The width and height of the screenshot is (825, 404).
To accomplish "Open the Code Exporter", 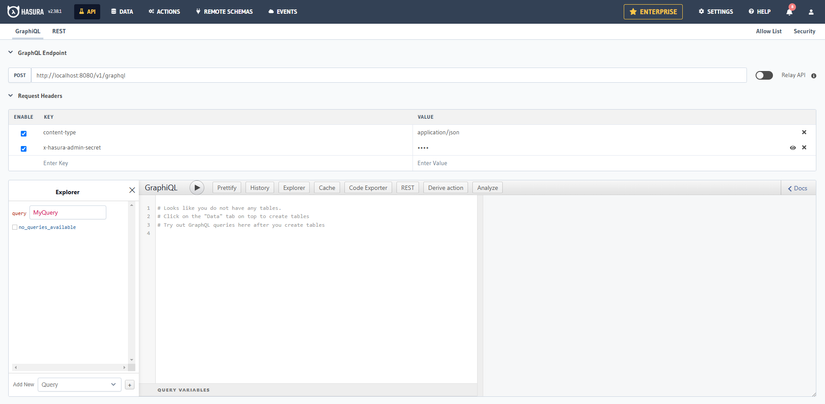I will 368,188.
